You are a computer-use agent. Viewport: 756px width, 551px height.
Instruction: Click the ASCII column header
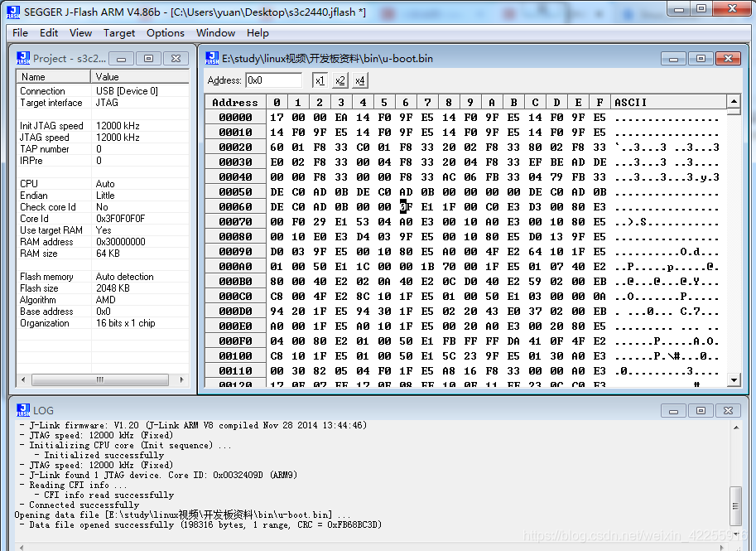tap(668, 102)
